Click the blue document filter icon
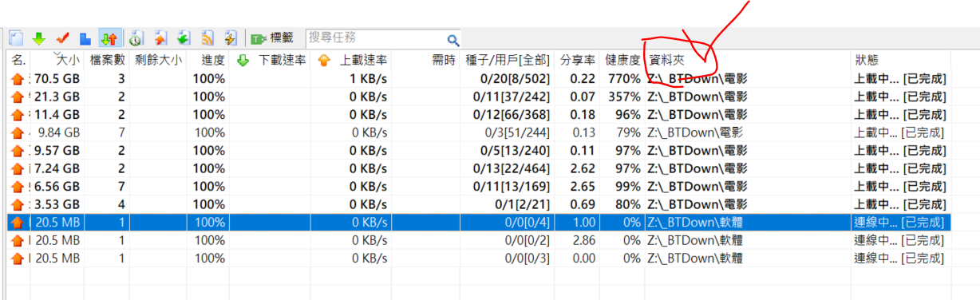 85,37
